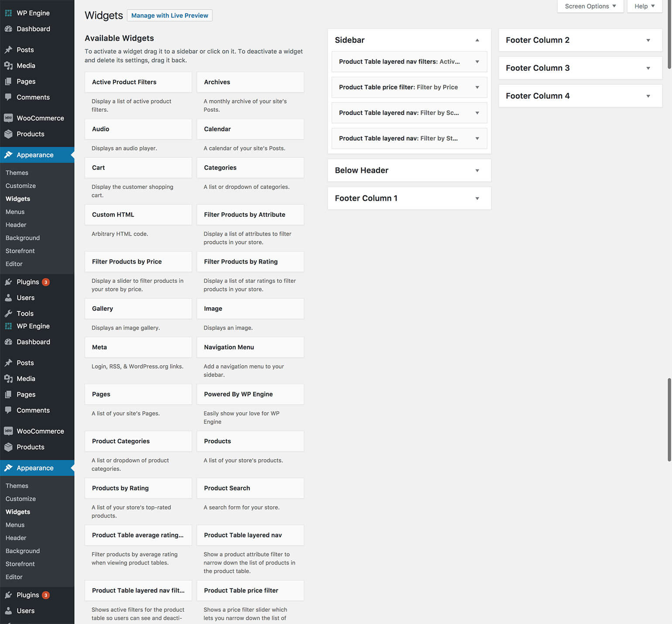672x624 pixels.
Task: Click the page's vertical scrollbar thumb
Action: (x=669, y=35)
